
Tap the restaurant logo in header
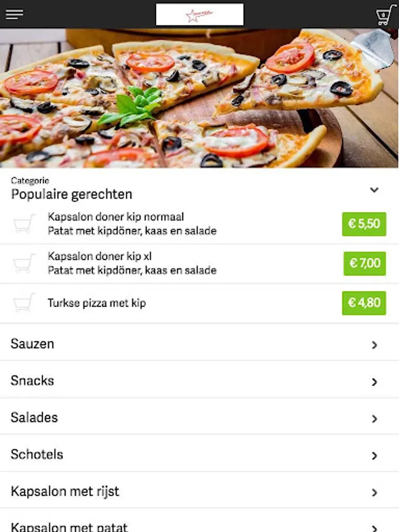[200, 15]
